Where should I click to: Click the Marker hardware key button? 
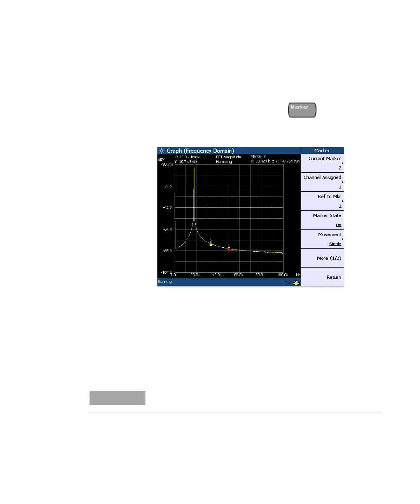point(302,110)
